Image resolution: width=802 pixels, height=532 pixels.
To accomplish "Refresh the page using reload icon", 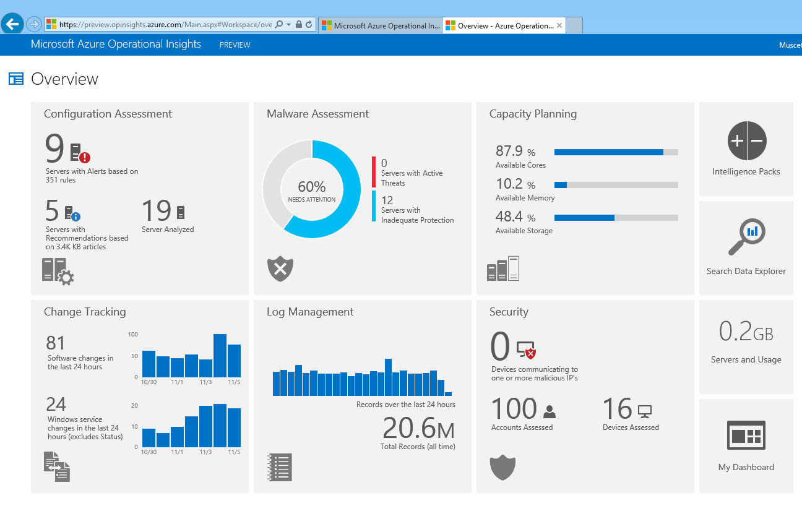I will (309, 25).
